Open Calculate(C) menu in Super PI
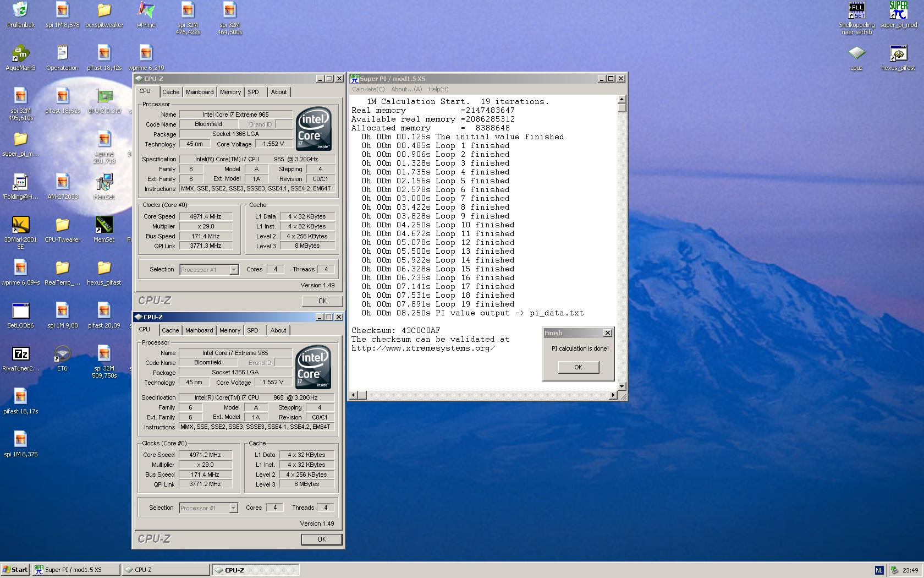 click(x=369, y=89)
